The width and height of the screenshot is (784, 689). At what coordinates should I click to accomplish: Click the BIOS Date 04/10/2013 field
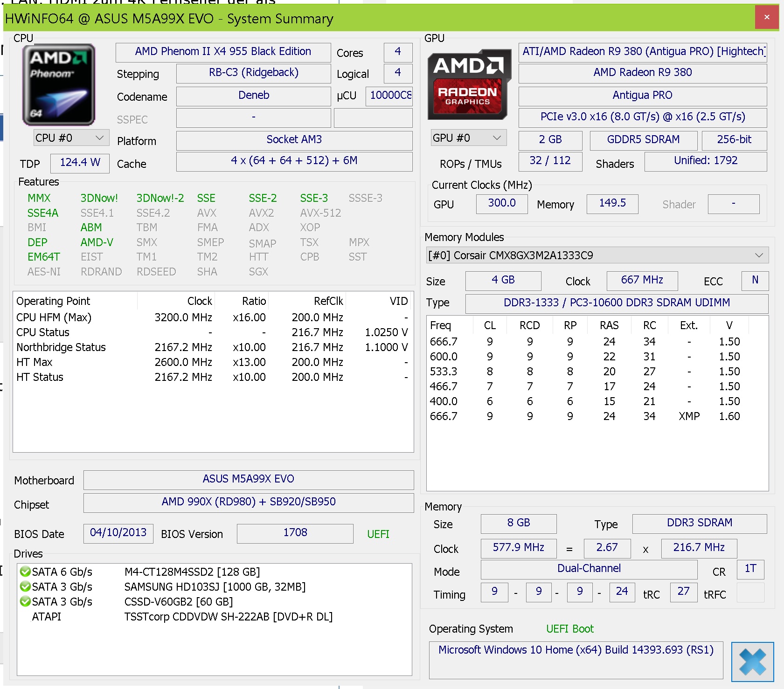coord(118,533)
